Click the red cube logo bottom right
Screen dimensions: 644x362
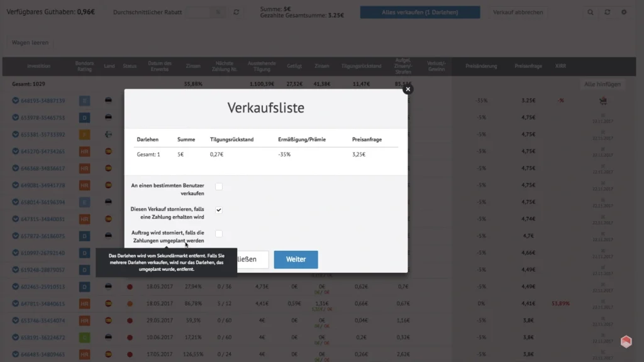coord(626,341)
